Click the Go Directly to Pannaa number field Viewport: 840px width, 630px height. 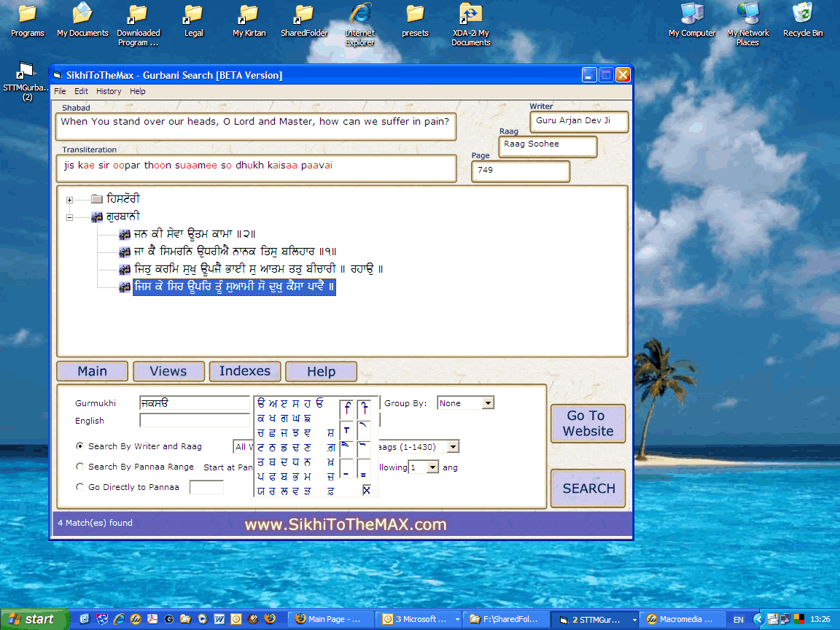point(206,487)
